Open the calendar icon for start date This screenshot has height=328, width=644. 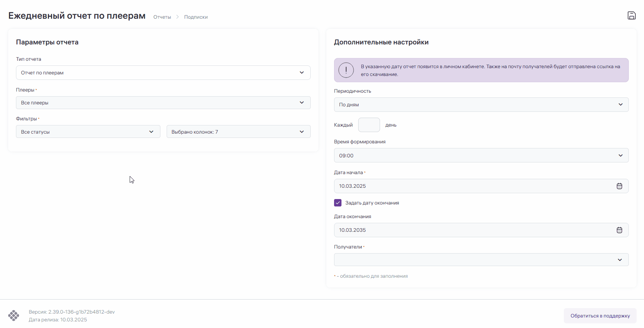click(619, 186)
